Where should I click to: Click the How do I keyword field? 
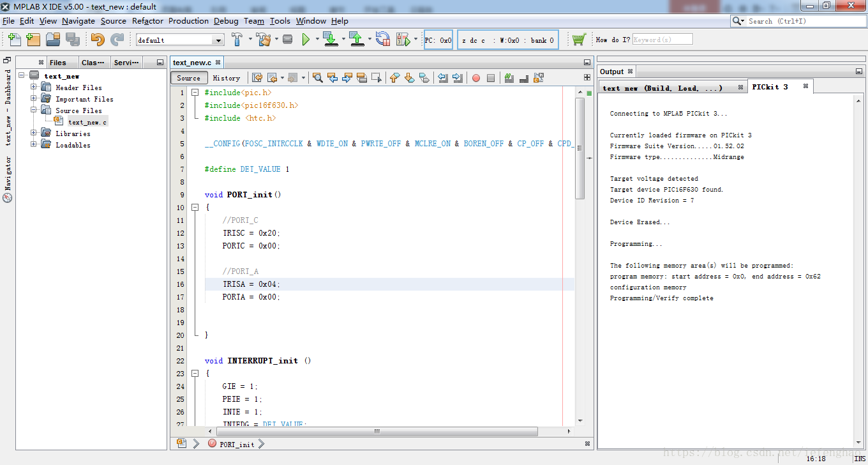(662, 40)
